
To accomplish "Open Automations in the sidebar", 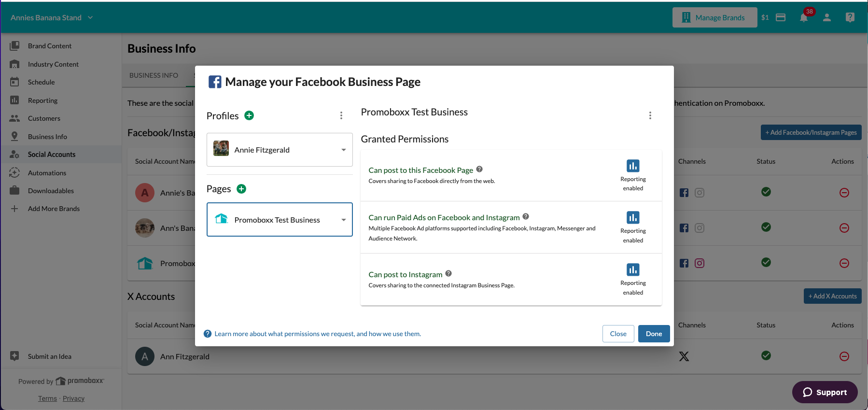I will pos(47,173).
